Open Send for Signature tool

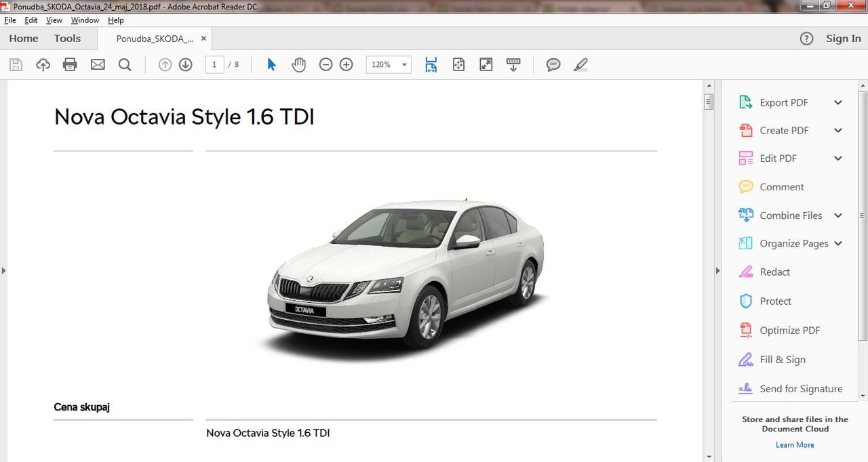(x=801, y=388)
